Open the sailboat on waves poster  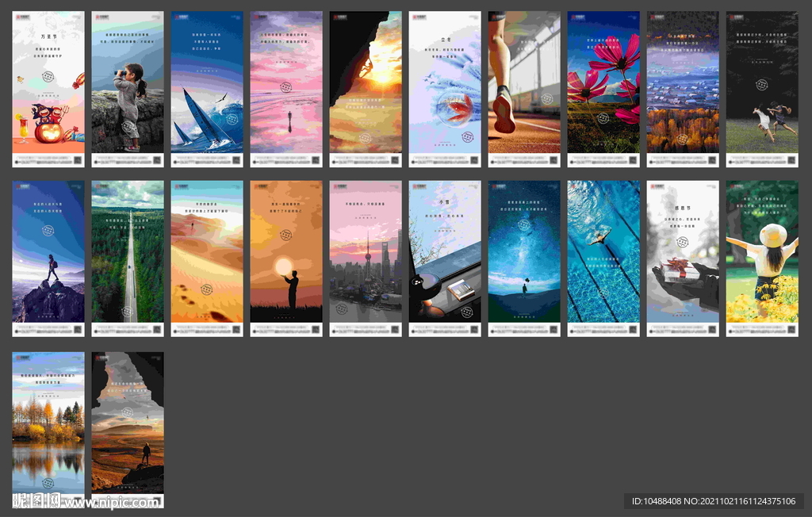coord(207,89)
